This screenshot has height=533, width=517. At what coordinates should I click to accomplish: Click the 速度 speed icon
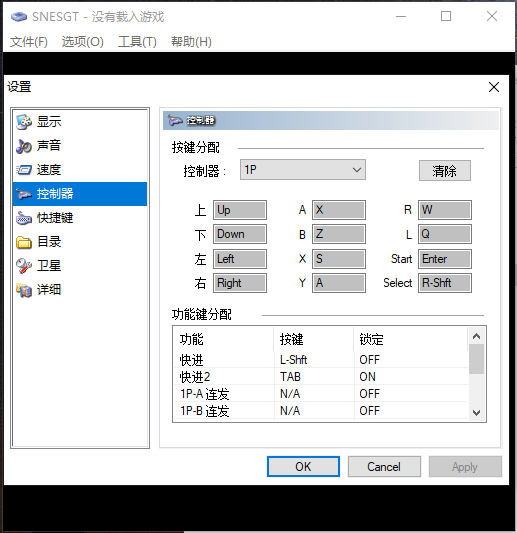(24, 170)
